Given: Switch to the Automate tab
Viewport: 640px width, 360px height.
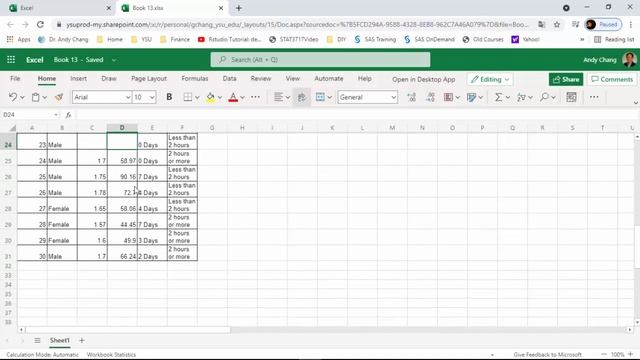Looking at the screenshot, I should click(x=329, y=78).
